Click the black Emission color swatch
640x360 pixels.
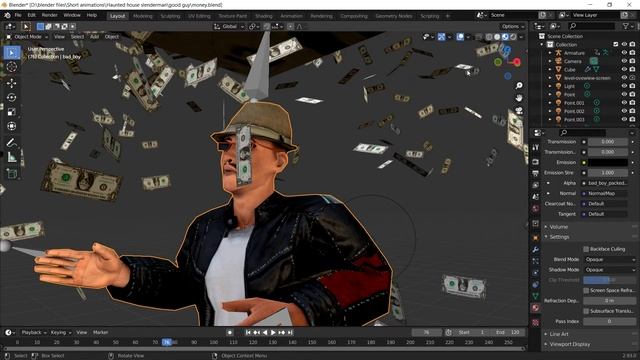tap(607, 162)
